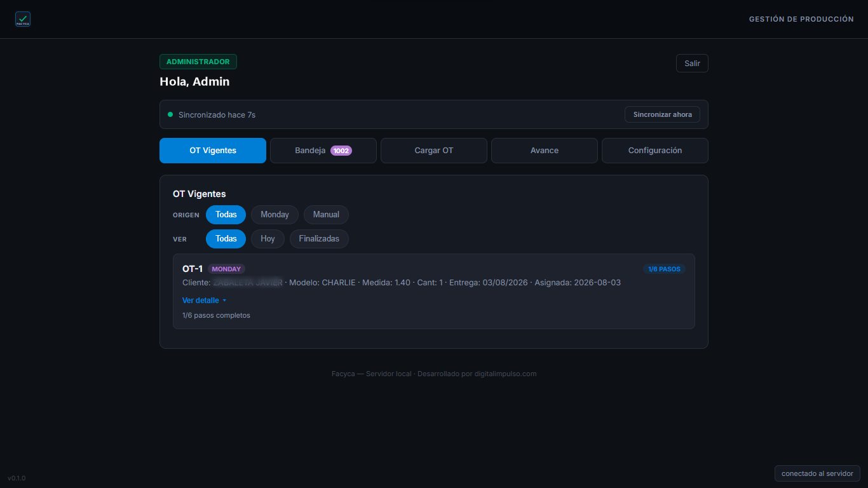Expand Ver detalle for OT-1
The height and width of the screenshot is (488, 868).
tap(204, 300)
